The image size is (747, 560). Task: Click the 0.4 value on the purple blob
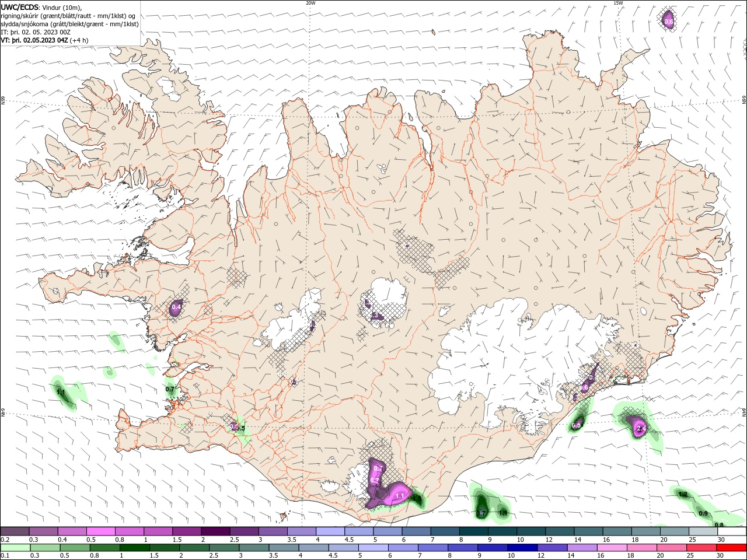[x=176, y=307]
